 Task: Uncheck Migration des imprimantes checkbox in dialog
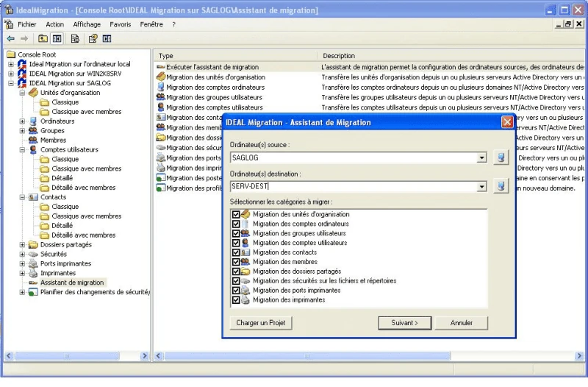click(236, 300)
